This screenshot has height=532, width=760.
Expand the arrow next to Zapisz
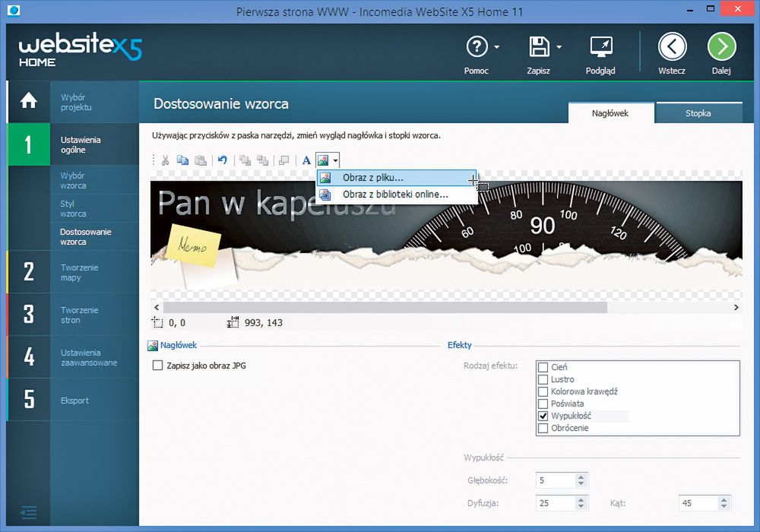tap(559, 47)
